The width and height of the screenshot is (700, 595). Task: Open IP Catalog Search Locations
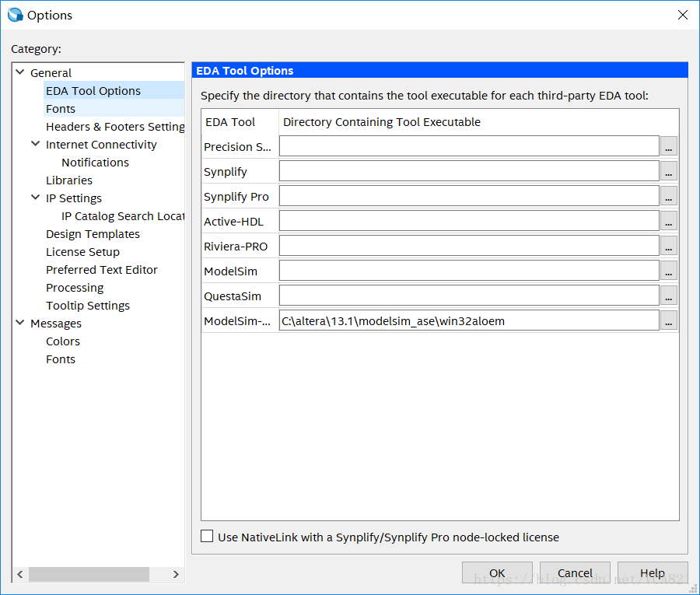(x=123, y=216)
